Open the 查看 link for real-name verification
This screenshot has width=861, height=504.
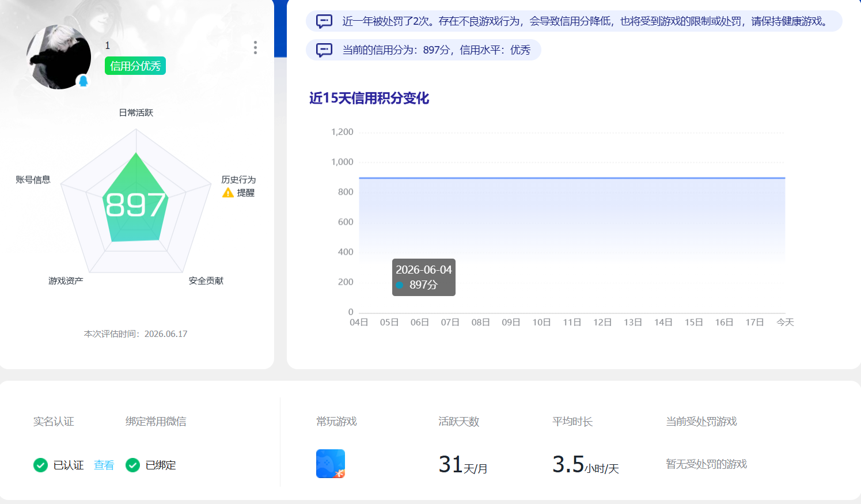[104, 465]
